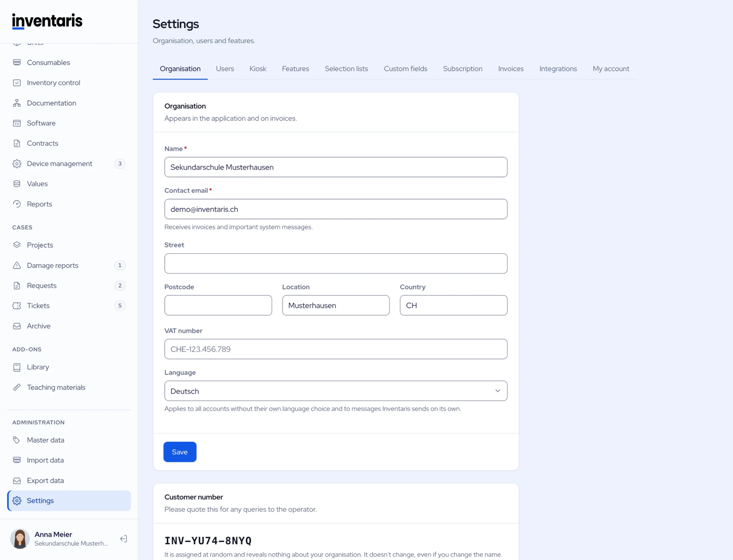
Task: Click into the Contact email field
Action: pos(336,209)
